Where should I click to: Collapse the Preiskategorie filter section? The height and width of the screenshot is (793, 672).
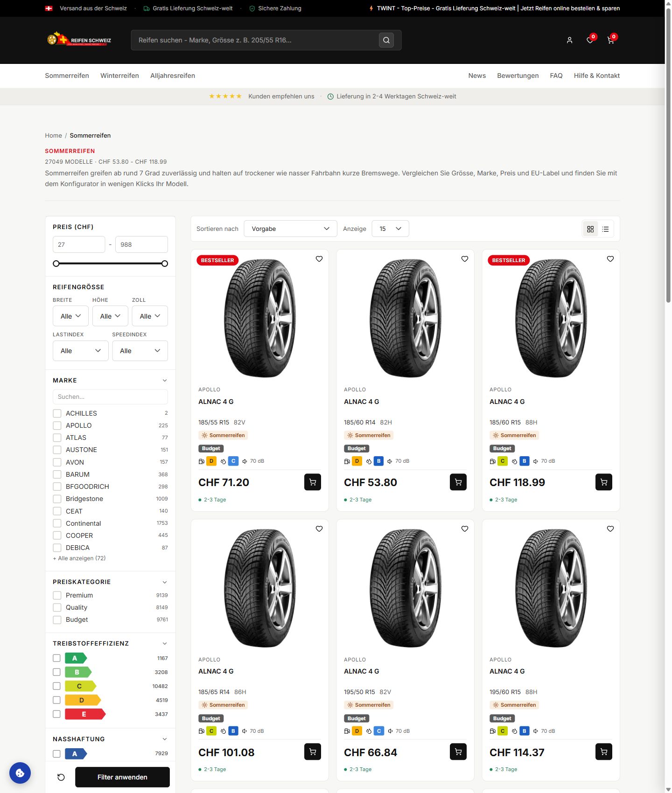coord(165,582)
